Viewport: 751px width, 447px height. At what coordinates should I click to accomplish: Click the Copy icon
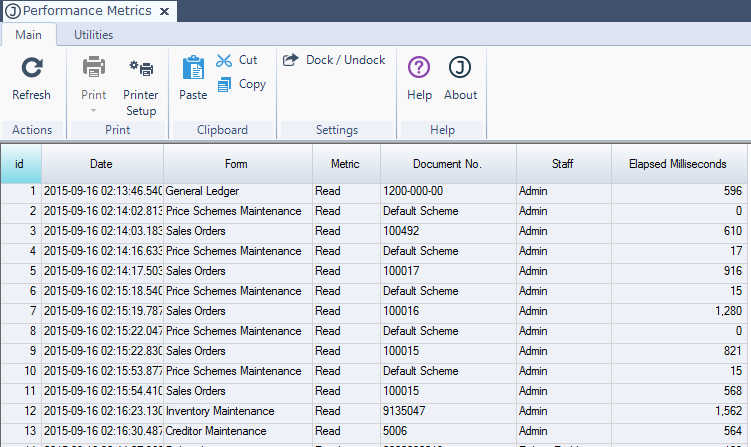[224, 84]
